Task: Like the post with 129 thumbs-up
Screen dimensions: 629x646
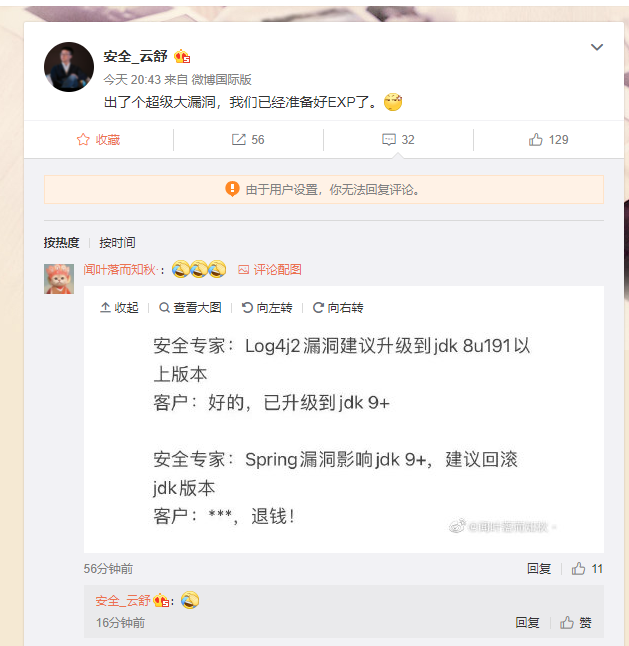Action: pos(535,140)
